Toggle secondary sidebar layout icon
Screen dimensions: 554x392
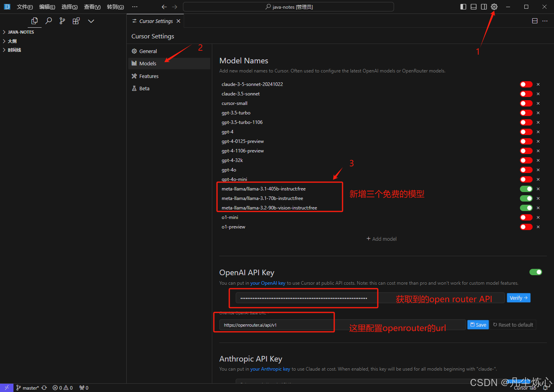pos(484,7)
